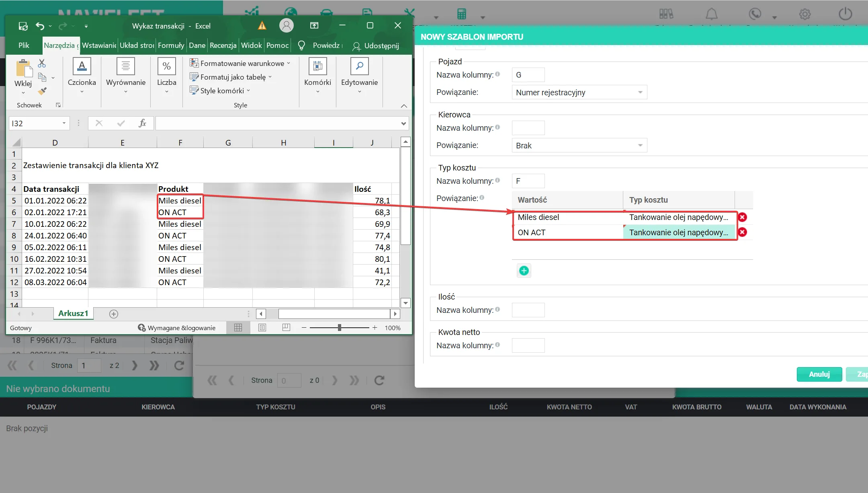Remove the ON ACT mapping row
This screenshot has height=493, width=868.
[x=742, y=232]
